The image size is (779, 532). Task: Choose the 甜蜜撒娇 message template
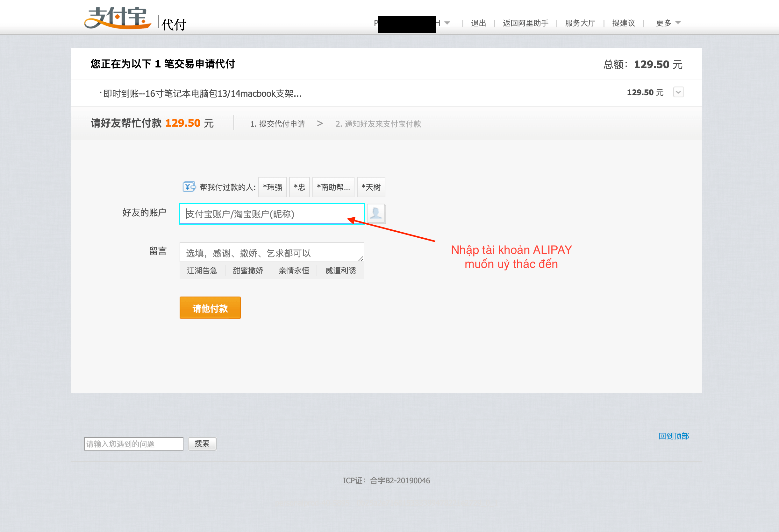[x=248, y=270]
